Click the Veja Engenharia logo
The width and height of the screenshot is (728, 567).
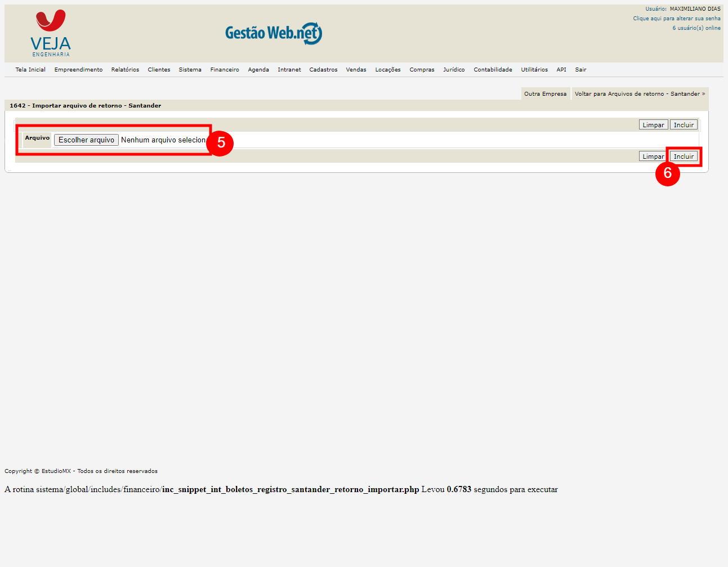point(51,33)
